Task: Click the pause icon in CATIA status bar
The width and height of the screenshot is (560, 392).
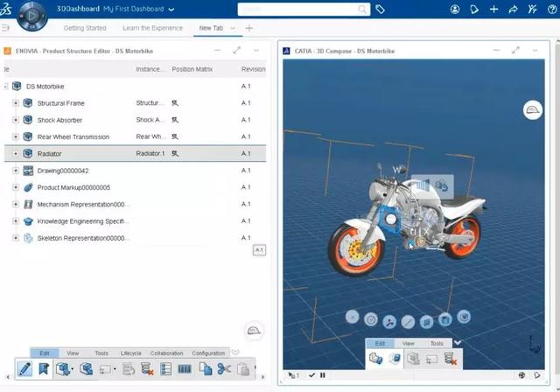Action: [x=323, y=375]
